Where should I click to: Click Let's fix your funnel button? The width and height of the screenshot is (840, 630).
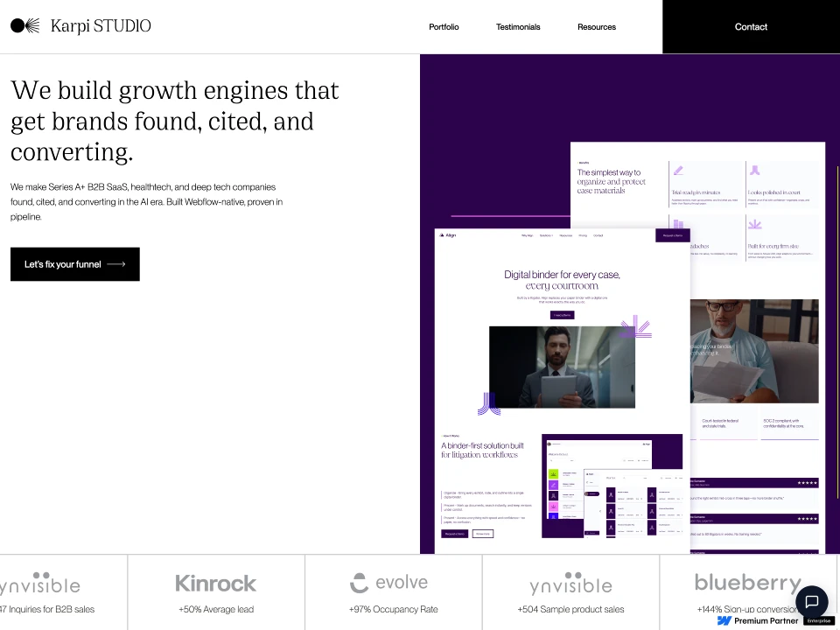(75, 264)
